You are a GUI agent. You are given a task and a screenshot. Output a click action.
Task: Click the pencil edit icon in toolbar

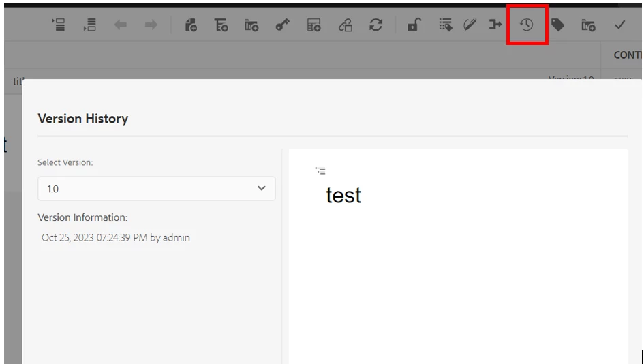470,25
